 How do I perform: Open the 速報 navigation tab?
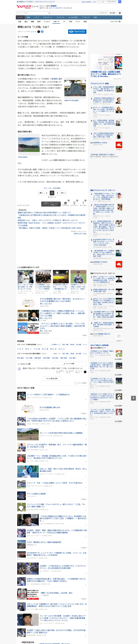[28, 17]
